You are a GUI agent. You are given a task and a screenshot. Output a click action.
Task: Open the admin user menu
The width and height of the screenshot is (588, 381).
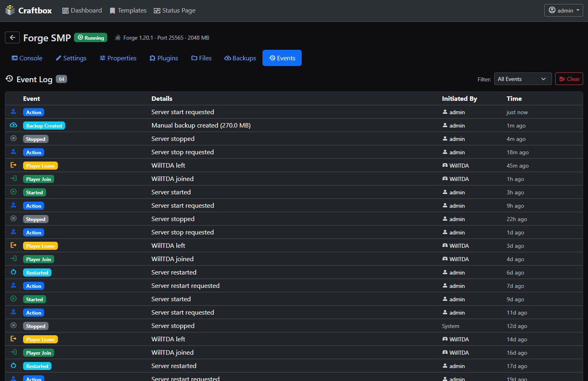(x=563, y=11)
